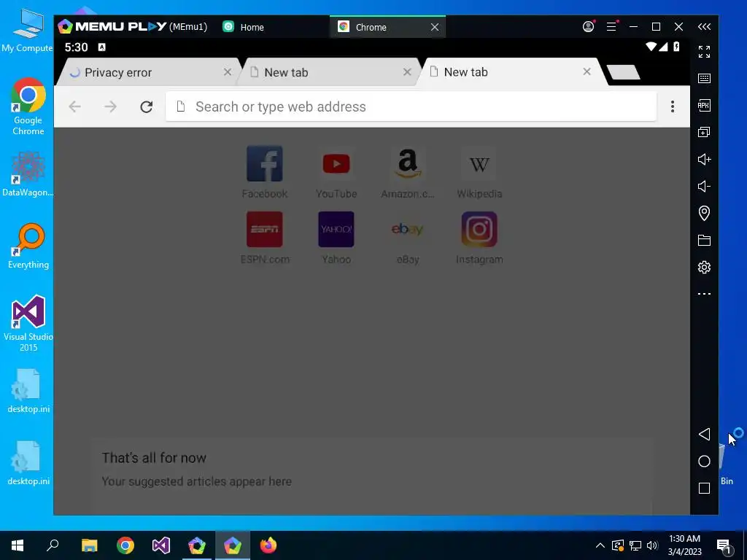The height and width of the screenshot is (560, 747).
Task: Close the middle New tab
Action: (x=407, y=72)
